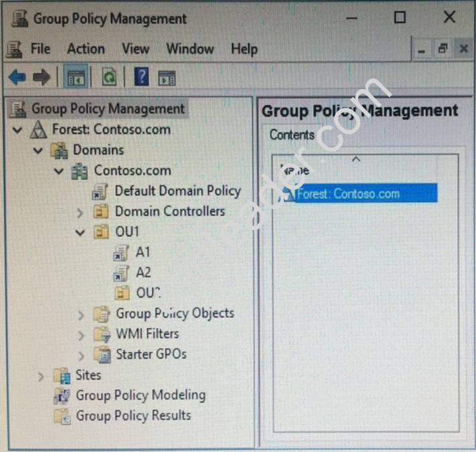476x452 pixels.
Task: Click the Group Policy Management root node icon
Action: 18,109
